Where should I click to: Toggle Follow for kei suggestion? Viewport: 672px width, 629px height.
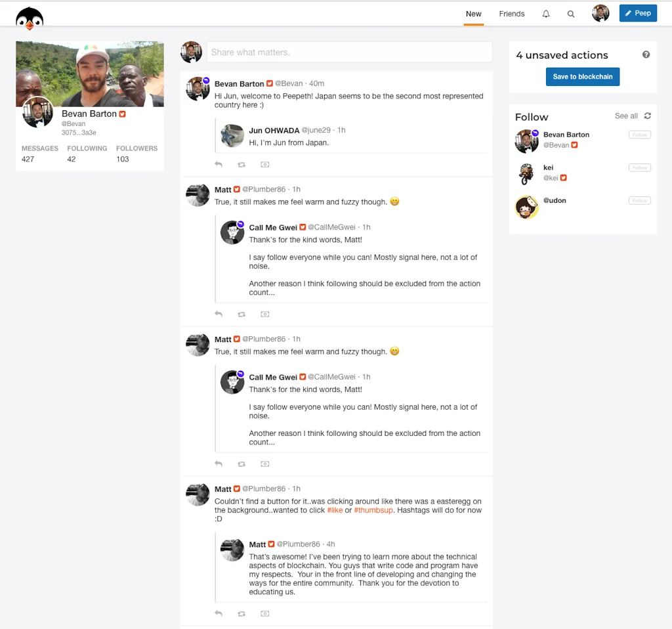tap(639, 167)
